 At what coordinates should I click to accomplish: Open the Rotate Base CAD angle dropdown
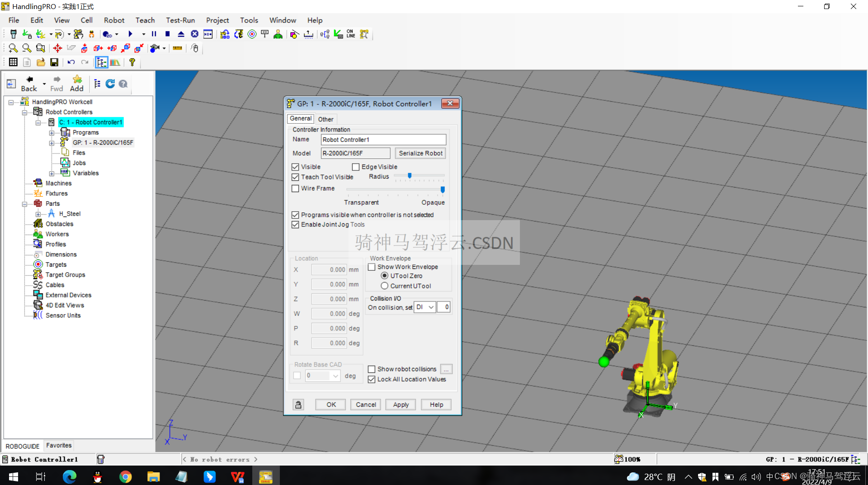click(x=335, y=376)
